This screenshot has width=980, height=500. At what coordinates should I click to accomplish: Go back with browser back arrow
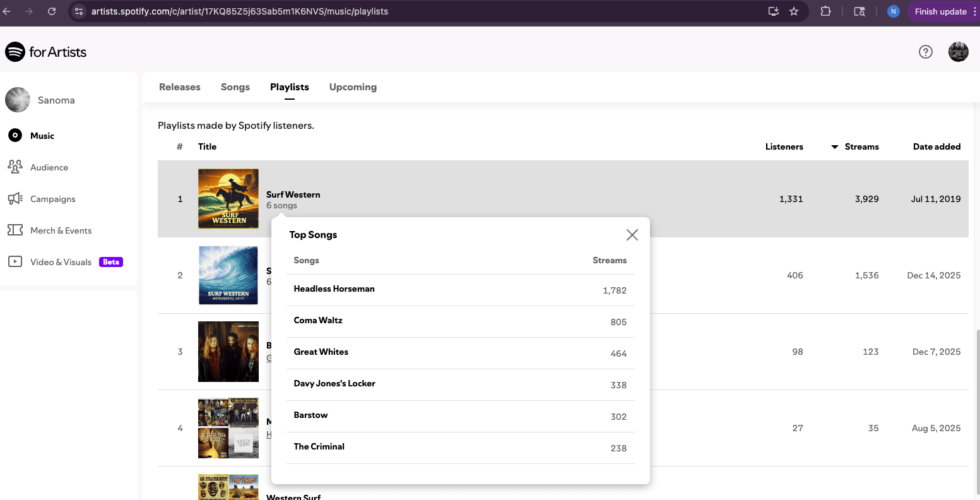[x=7, y=11]
